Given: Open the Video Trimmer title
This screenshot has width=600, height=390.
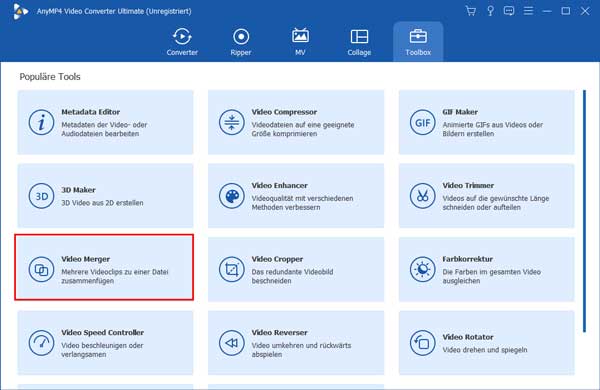Looking at the screenshot, I should pyautogui.click(x=468, y=185).
